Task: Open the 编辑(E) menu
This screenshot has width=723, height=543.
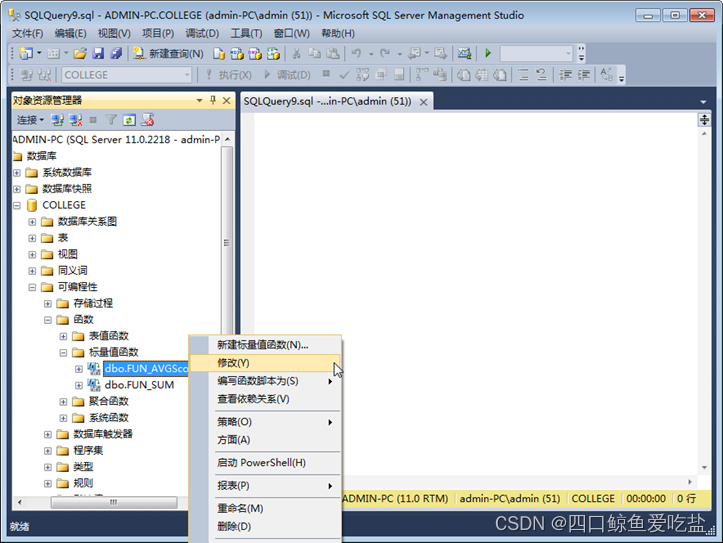Action: click(x=70, y=34)
